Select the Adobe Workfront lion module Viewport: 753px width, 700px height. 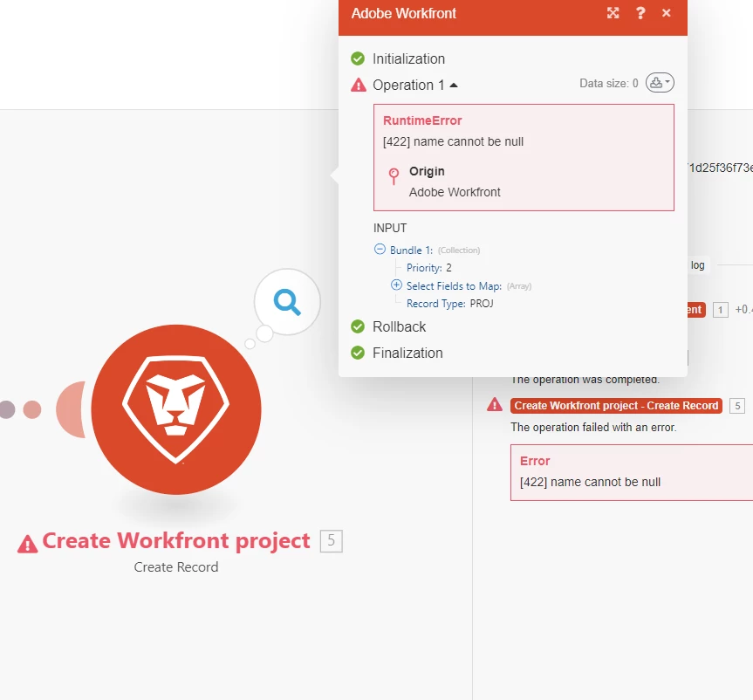[x=176, y=409]
